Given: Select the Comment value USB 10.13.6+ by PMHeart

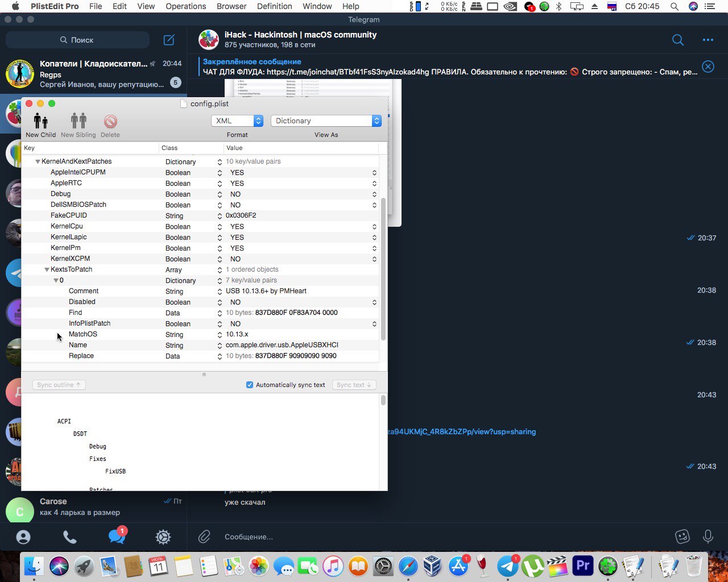Looking at the screenshot, I should click(266, 291).
